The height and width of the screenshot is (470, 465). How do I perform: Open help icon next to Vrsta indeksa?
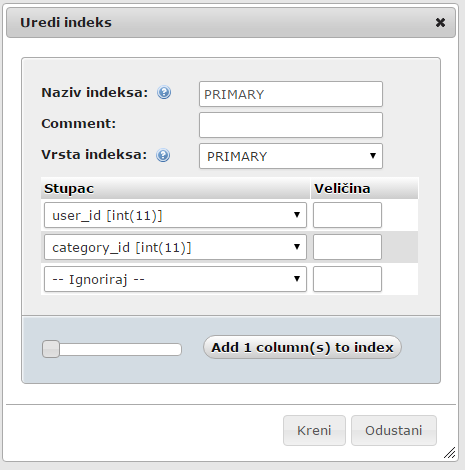[x=163, y=155]
